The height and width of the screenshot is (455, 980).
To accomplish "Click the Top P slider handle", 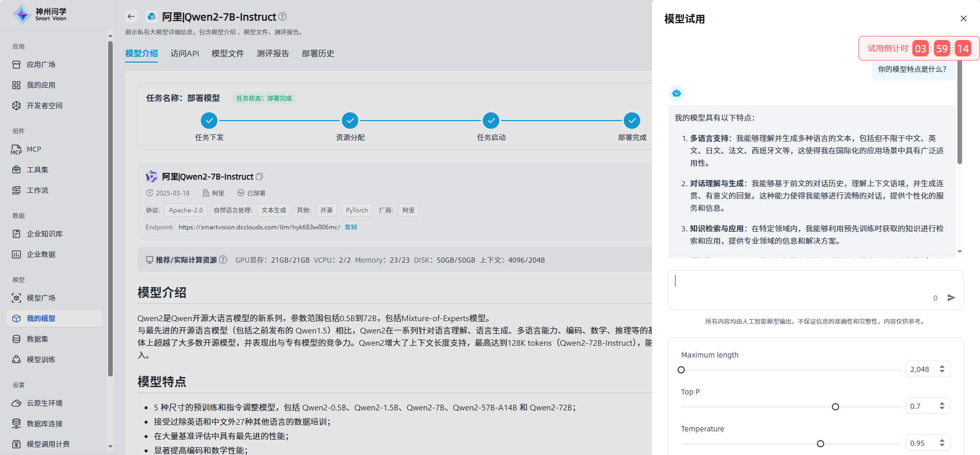I will coord(835,407).
